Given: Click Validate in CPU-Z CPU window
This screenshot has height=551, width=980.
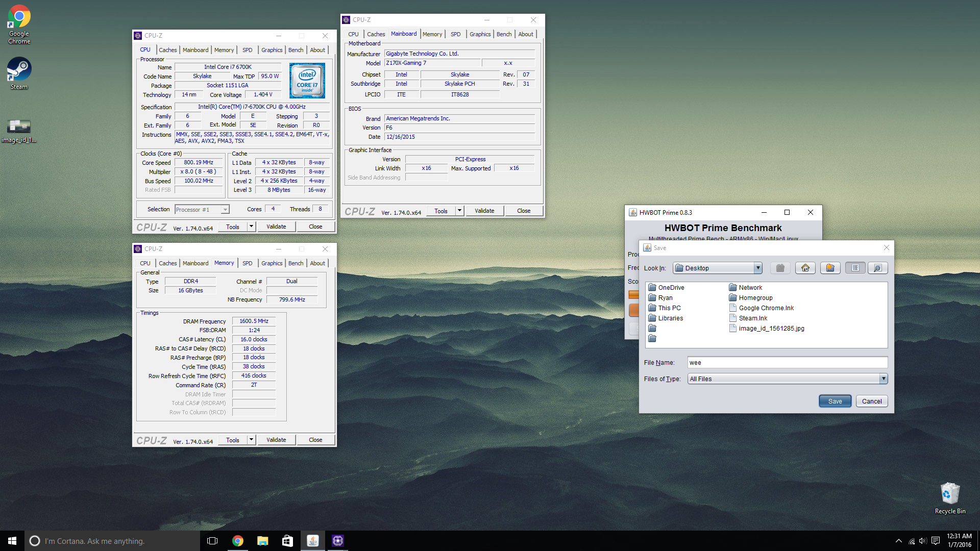Looking at the screenshot, I should point(276,227).
